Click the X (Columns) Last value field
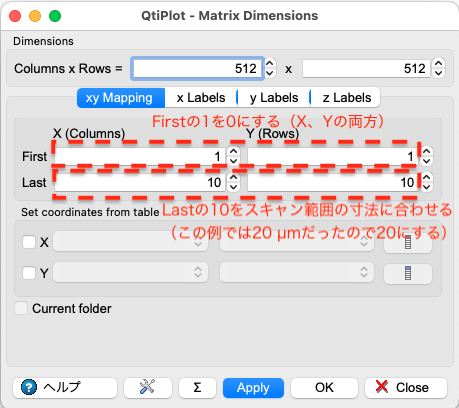This screenshot has height=408, width=459. point(140,182)
